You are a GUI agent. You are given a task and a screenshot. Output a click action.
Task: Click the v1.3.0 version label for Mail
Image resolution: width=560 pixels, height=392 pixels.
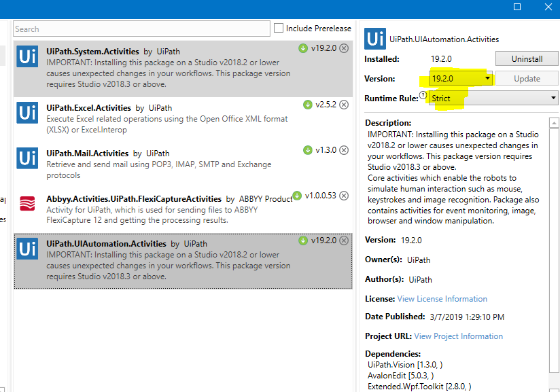(x=326, y=150)
